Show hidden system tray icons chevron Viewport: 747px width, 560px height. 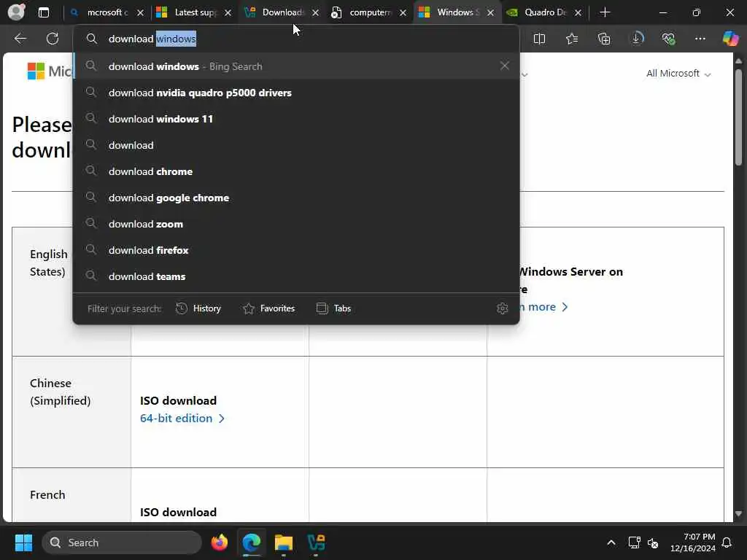point(611,542)
